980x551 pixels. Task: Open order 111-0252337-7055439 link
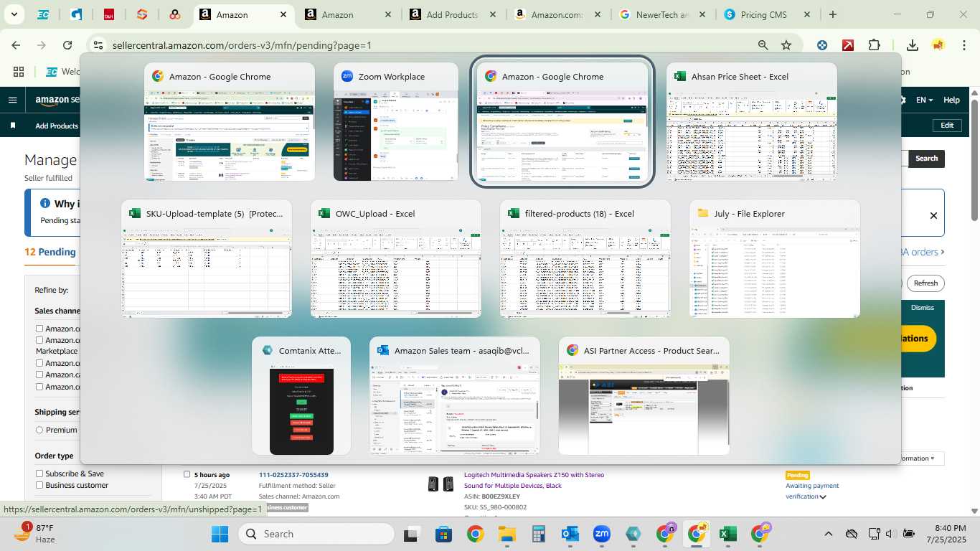(x=293, y=475)
